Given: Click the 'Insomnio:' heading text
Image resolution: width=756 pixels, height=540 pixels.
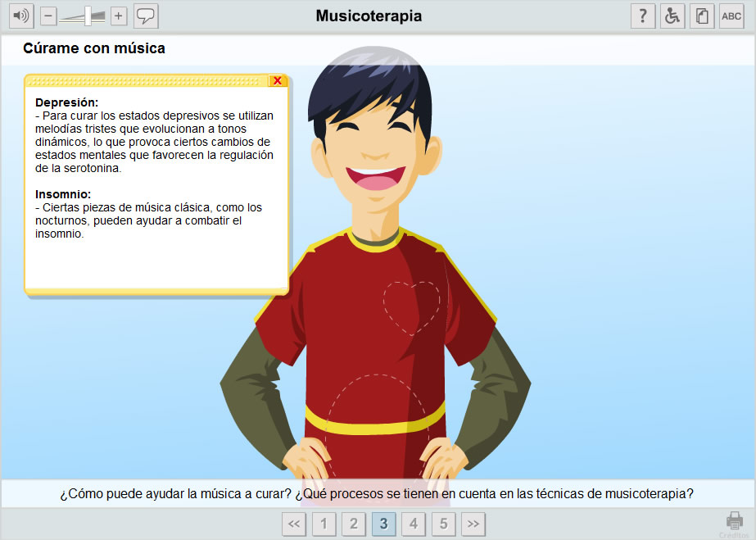Looking at the screenshot, I should (63, 194).
